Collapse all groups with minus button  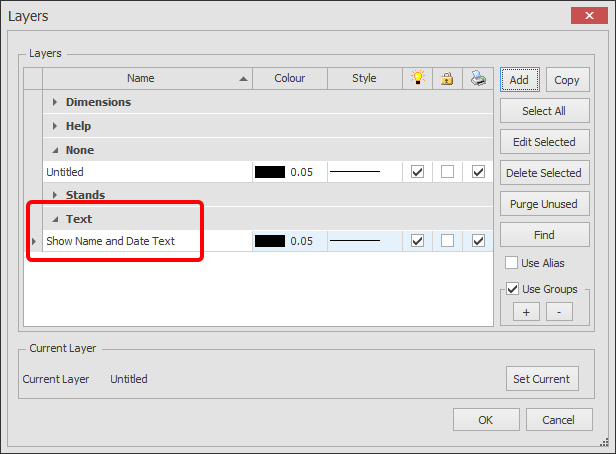[x=559, y=312]
